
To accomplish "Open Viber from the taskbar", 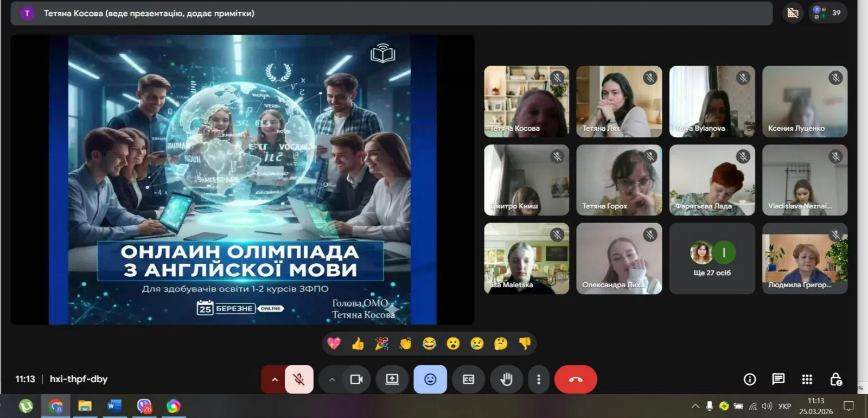I will point(144,406).
